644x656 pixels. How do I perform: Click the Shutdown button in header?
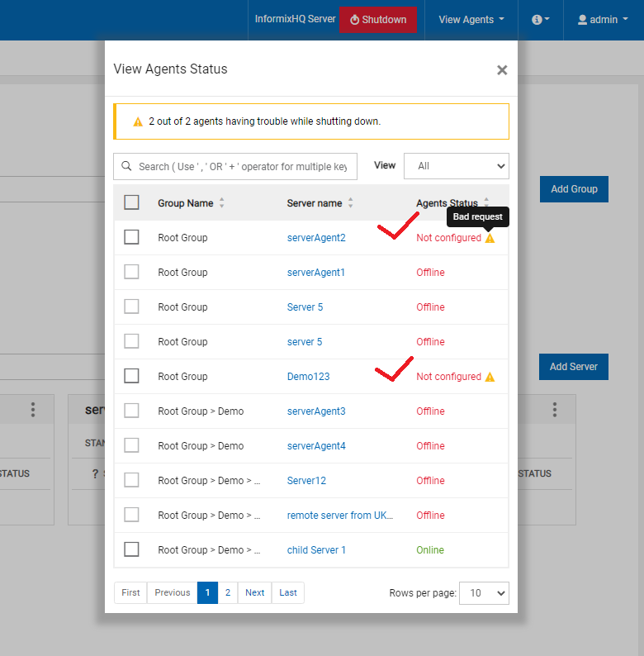point(378,20)
